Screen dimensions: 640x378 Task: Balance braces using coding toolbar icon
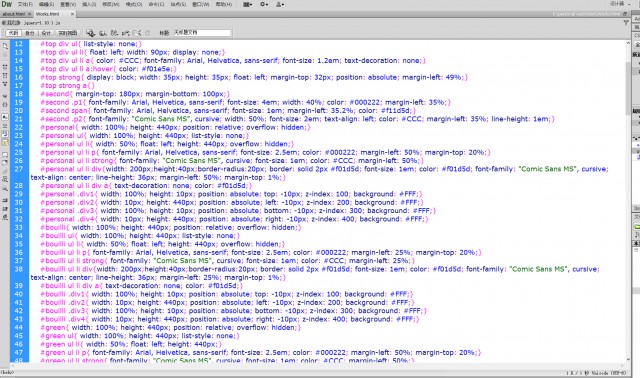5,105
